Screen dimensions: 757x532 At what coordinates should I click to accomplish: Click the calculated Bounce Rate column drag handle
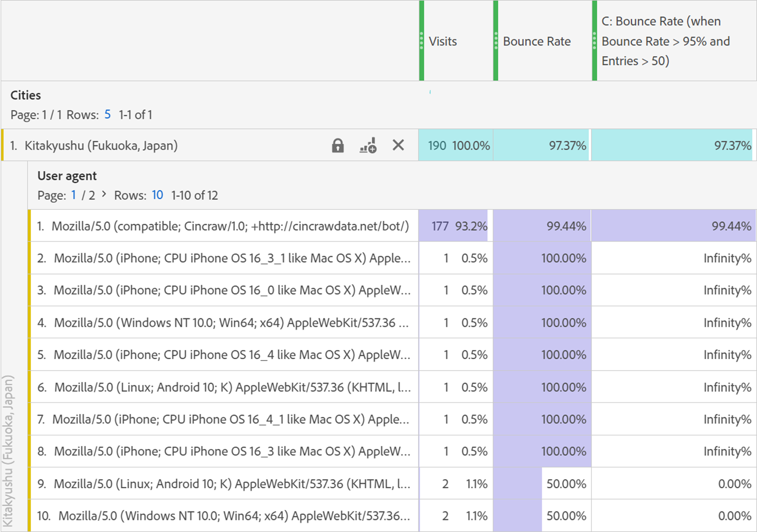pyautogui.click(x=594, y=41)
